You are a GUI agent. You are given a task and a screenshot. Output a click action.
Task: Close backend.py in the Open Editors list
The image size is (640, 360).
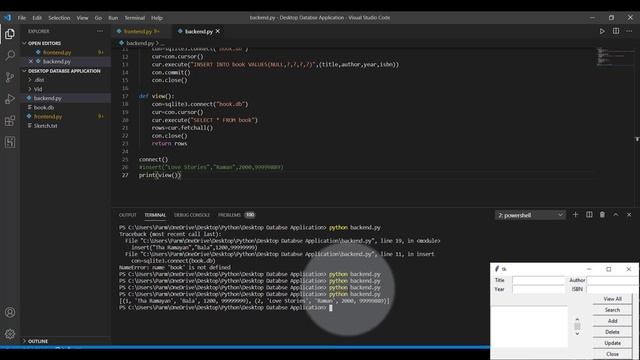(x=31, y=61)
